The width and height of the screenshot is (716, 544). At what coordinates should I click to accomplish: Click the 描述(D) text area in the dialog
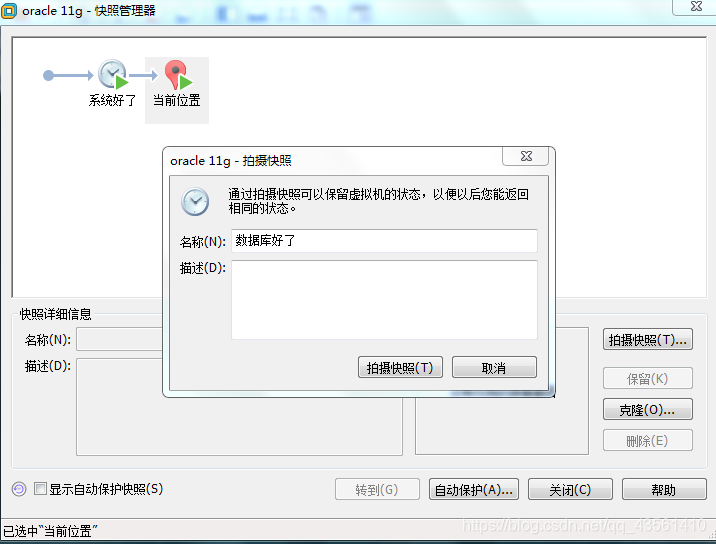384,300
